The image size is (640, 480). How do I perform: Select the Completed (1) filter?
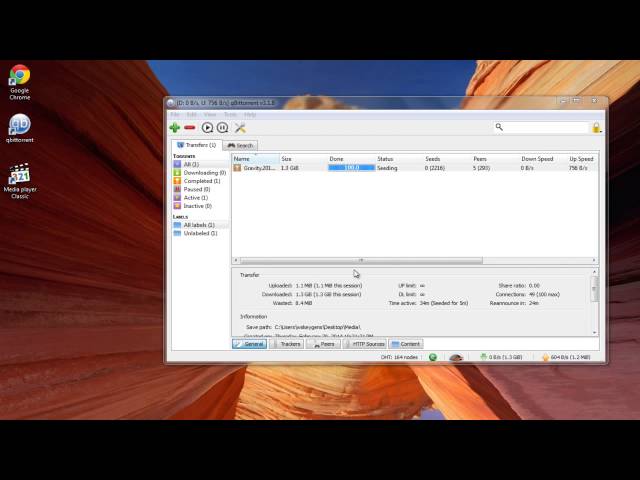[200, 181]
